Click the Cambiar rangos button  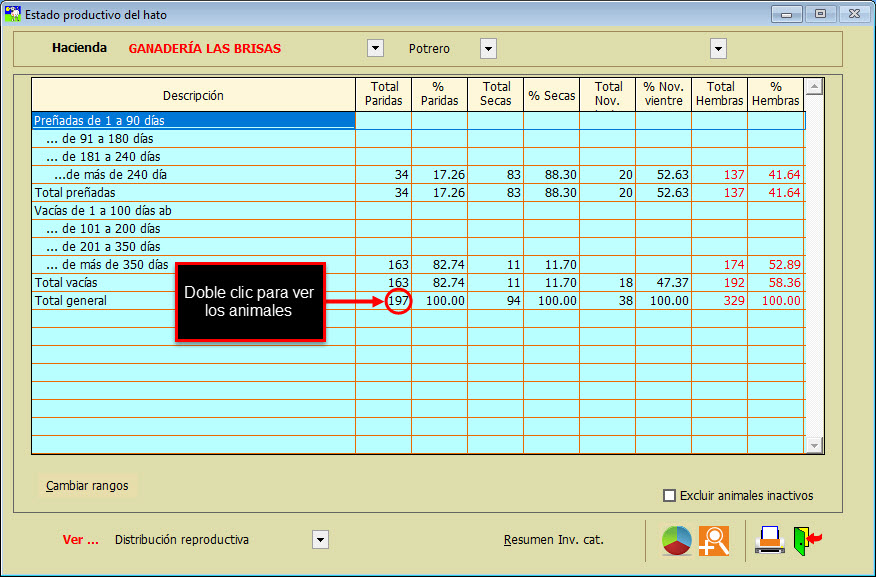pos(87,486)
